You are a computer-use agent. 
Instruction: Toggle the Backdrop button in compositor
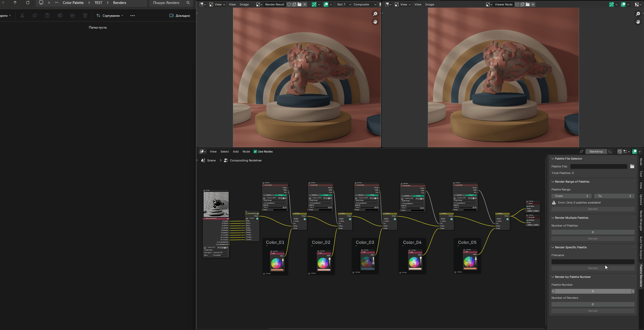tap(596, 152)
